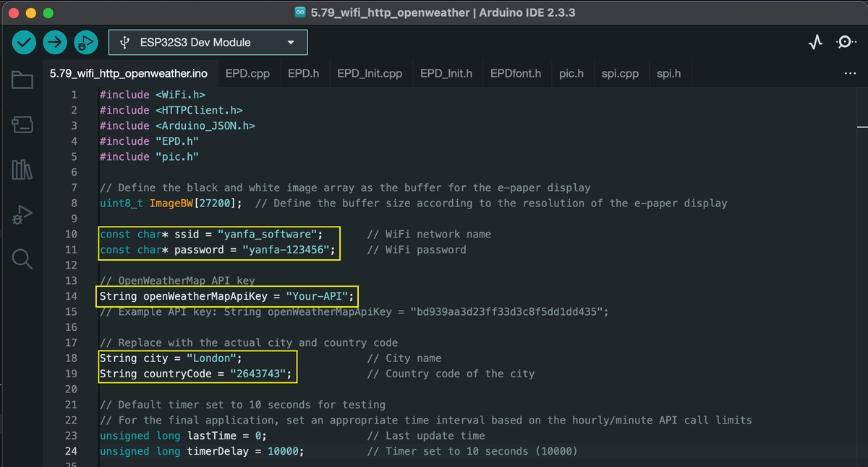
Task: Open the Sketchbook folder panel
Action: [x=22, y=80]
